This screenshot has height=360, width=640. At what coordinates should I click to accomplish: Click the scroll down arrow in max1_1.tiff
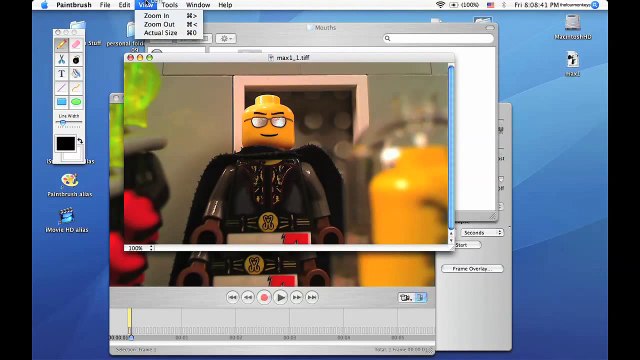tap(451, 240)
